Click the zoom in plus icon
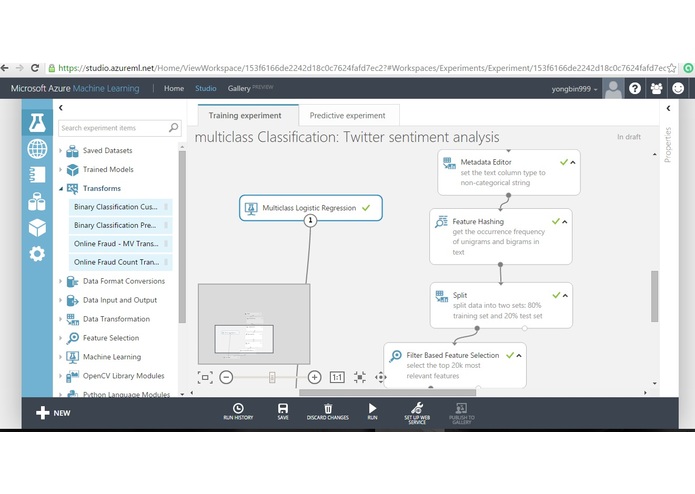The height and width of the screenshot is (494, 695). coord(314,377)
